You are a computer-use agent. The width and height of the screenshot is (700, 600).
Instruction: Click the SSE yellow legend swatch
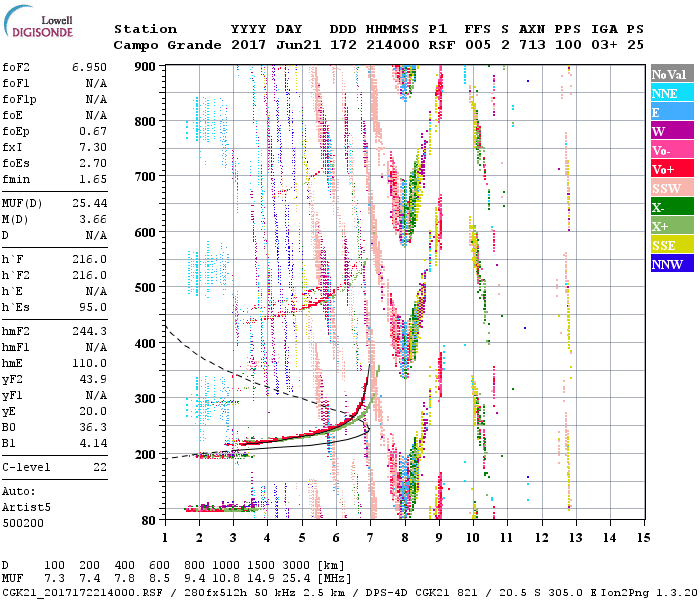pos(672,245)
